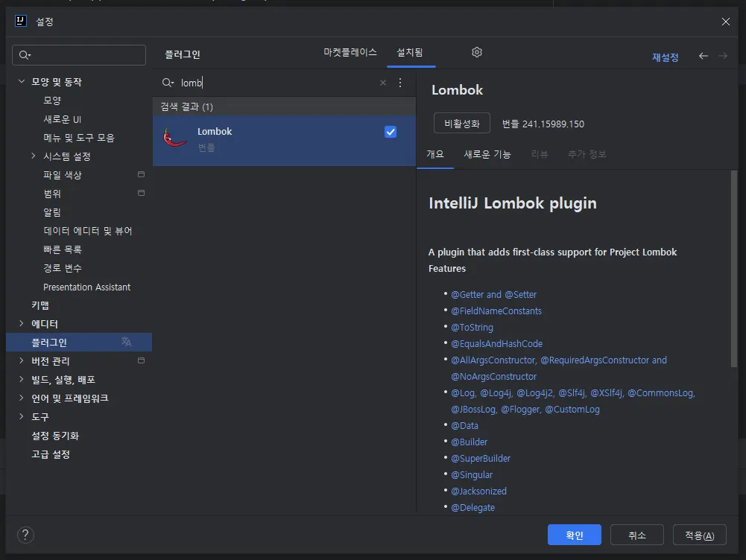Select 고급 설정 item

(x=51, y=454)
